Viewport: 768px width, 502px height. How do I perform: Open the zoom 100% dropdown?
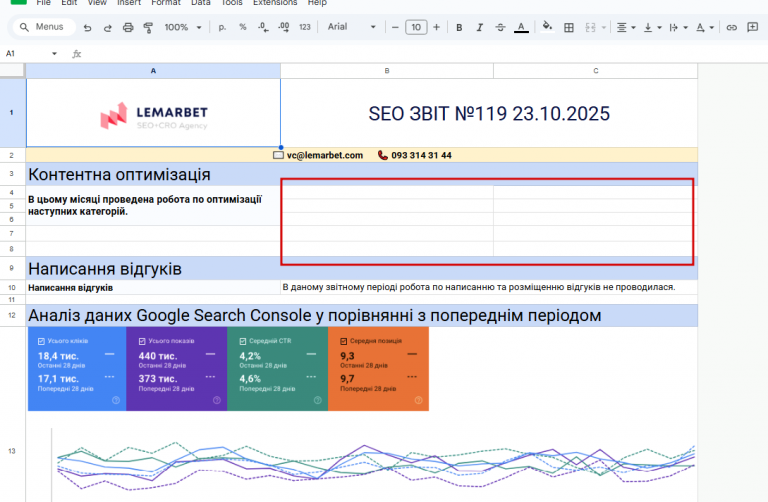(x=183, y=27)
